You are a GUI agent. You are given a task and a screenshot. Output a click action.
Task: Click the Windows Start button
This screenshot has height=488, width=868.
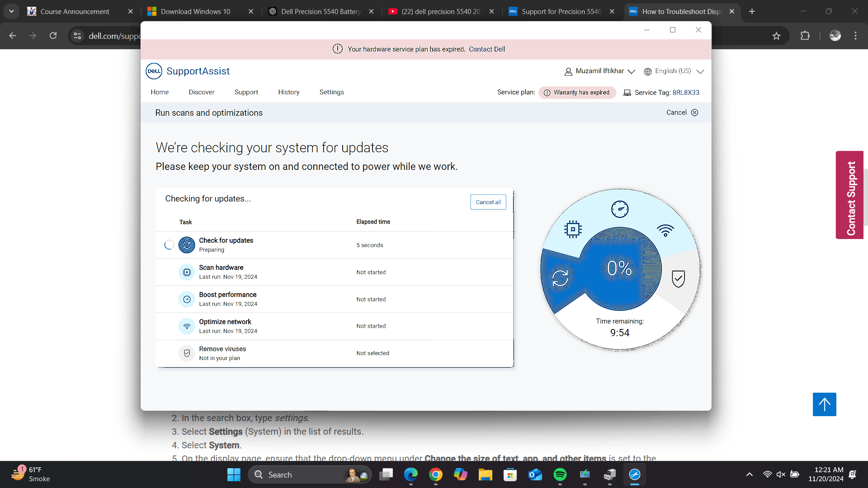(234, 474)
